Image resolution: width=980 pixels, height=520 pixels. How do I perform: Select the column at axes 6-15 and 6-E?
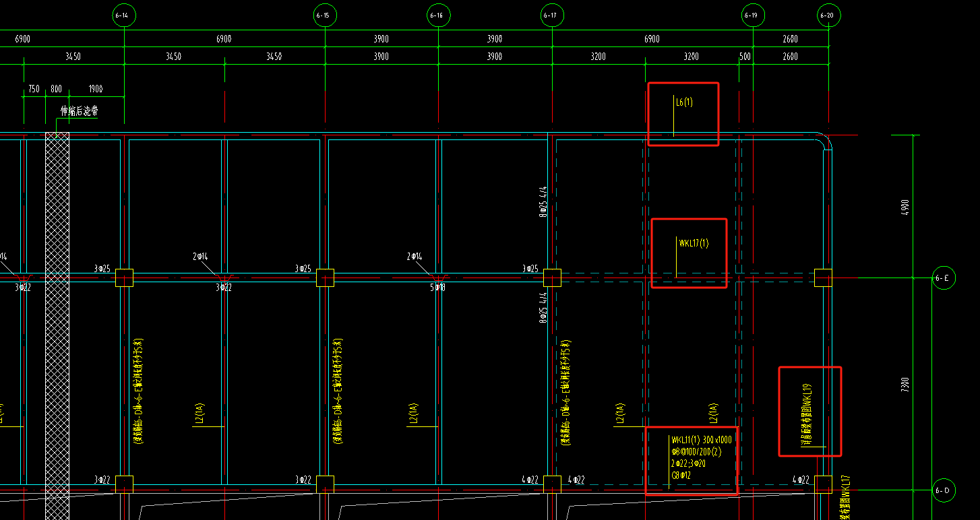pyautogui.click(x=326, y=278)
